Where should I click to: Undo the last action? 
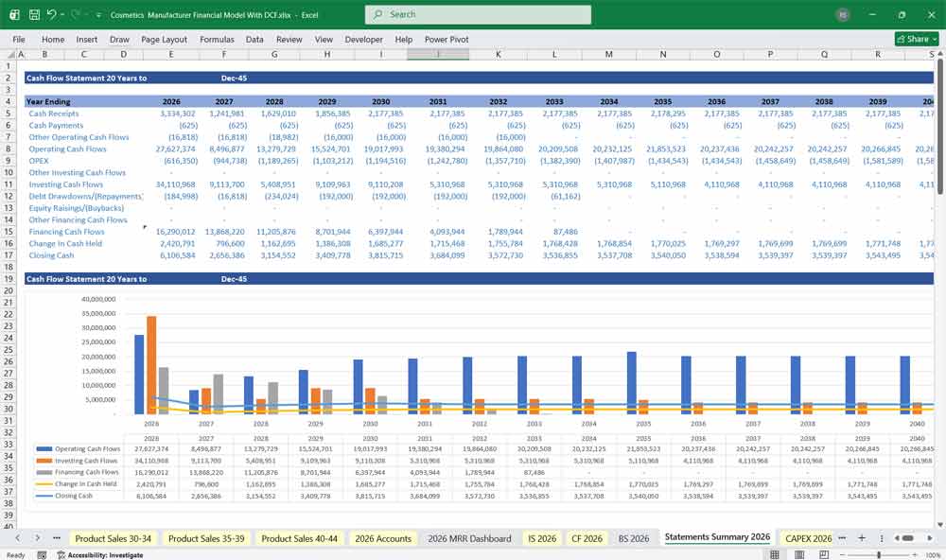[52, 14]
